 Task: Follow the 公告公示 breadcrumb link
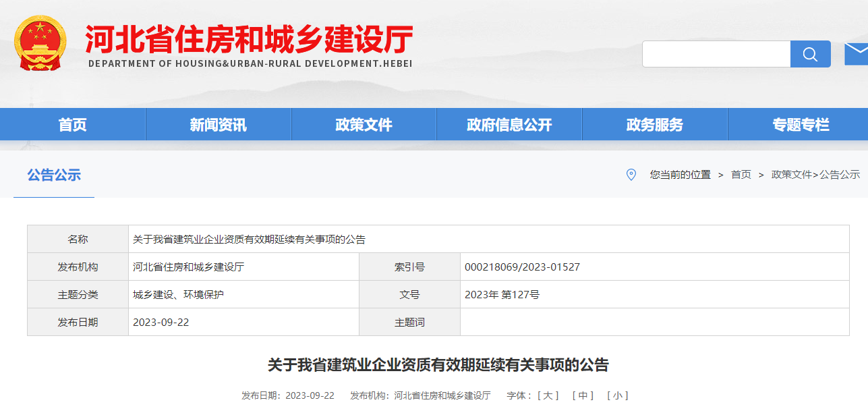(x=840, y=175)
